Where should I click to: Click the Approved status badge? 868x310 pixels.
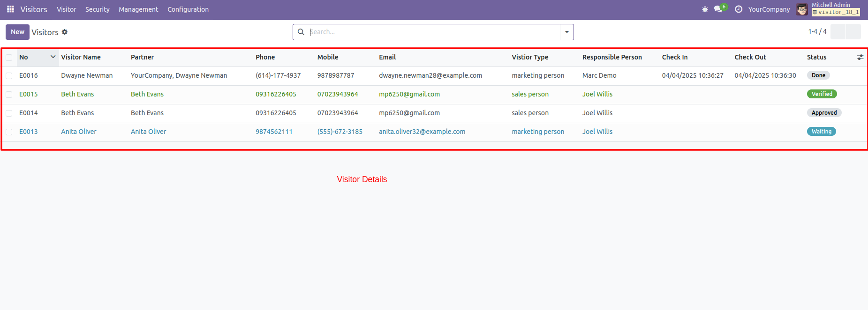pos(824,113)
